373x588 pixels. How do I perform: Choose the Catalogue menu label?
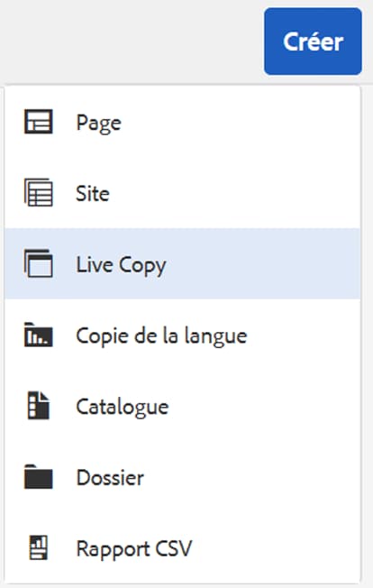[x=123, y=408]
